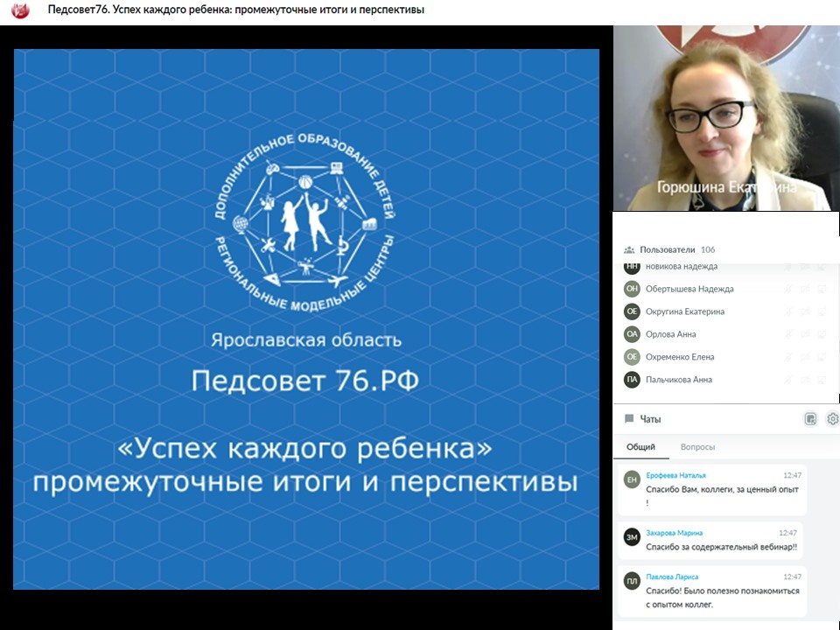Switch to the Общий chat tab
This screenshot has width=840, height=630.
(x=640, y=447)
